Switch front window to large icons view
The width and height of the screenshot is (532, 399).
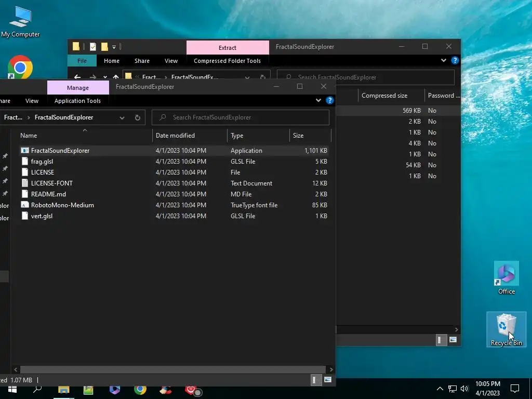[328, 380]
